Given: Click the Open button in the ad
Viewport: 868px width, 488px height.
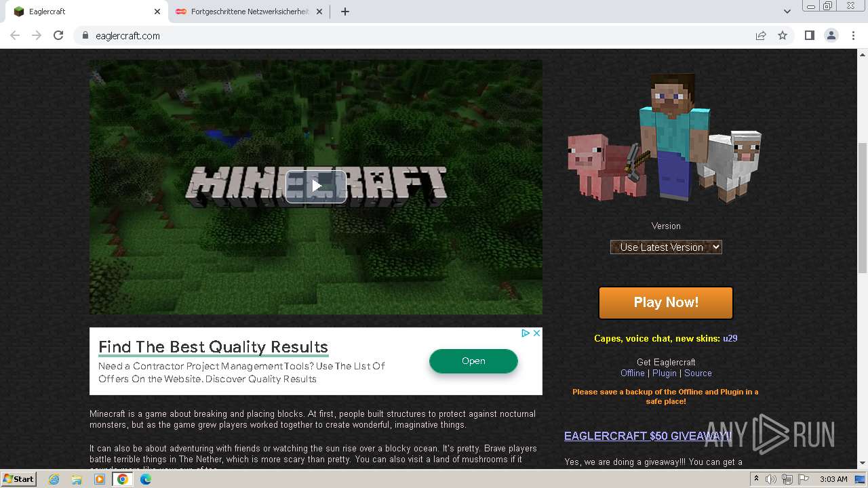Looking at the screenshot, I should 473,361.
